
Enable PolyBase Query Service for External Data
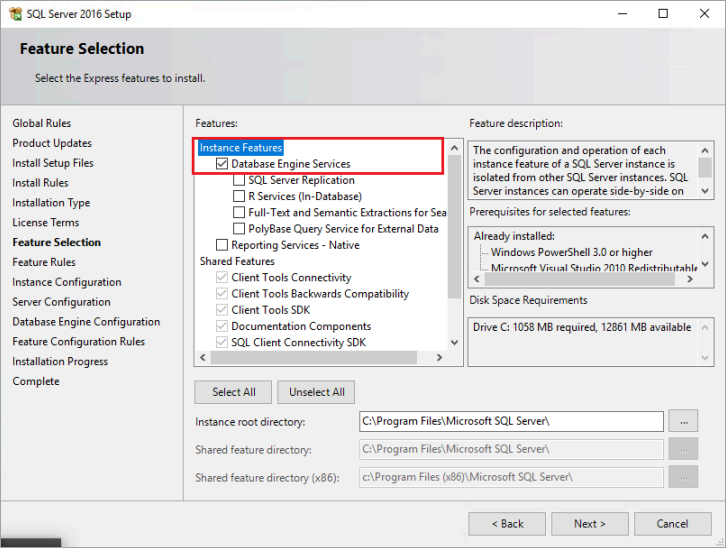click(239, 229)
